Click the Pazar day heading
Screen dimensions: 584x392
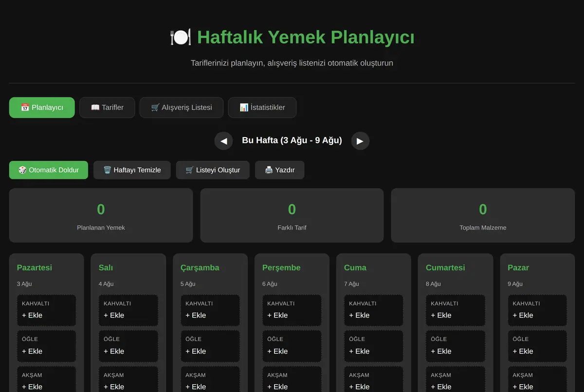point(518,267)
